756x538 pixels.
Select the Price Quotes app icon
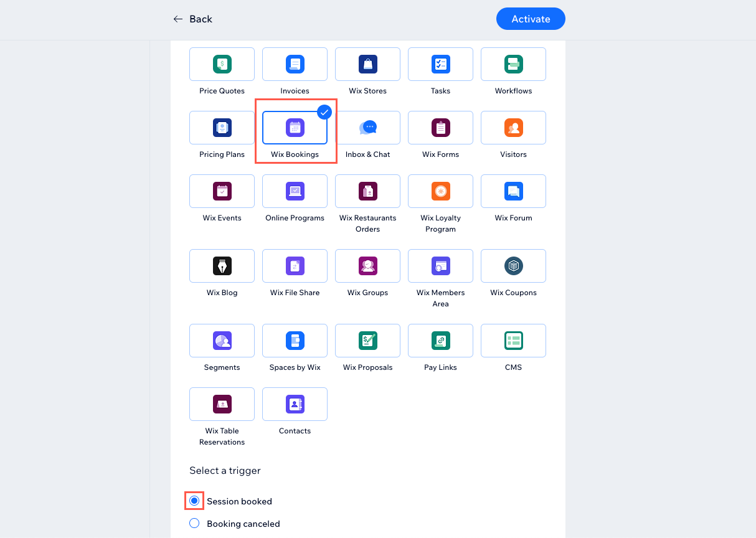click(222, 64)
